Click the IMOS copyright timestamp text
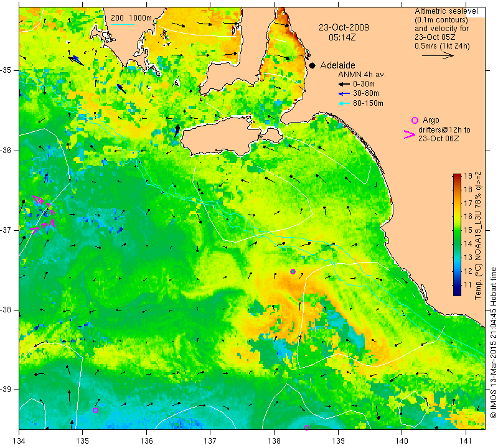This screenshot has width=498, height=448. click(493, 342)
